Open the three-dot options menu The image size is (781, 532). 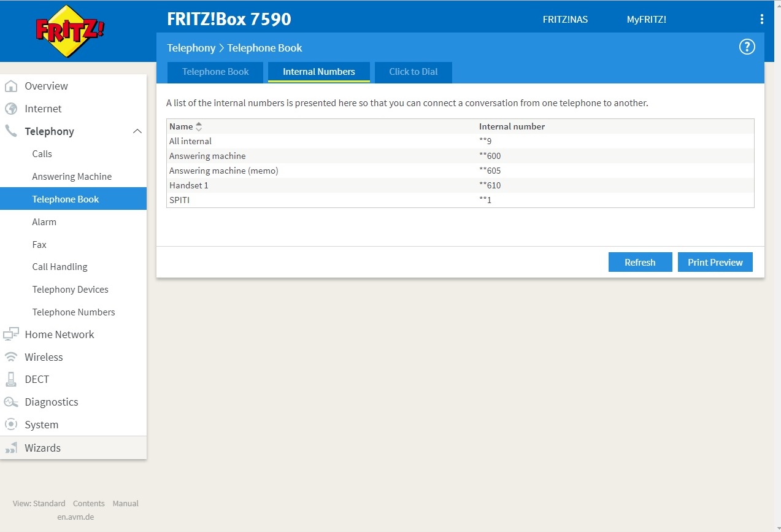[x=762, y=19]
